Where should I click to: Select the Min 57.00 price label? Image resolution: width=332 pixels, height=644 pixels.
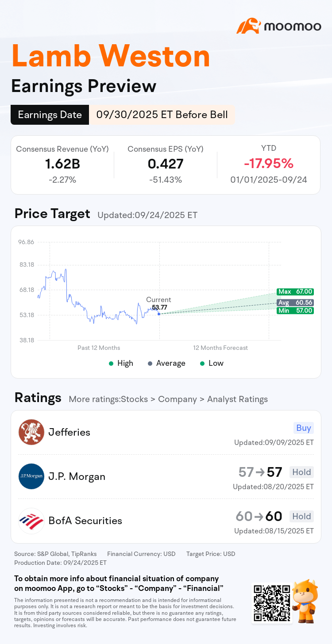[x=295, y=310]
